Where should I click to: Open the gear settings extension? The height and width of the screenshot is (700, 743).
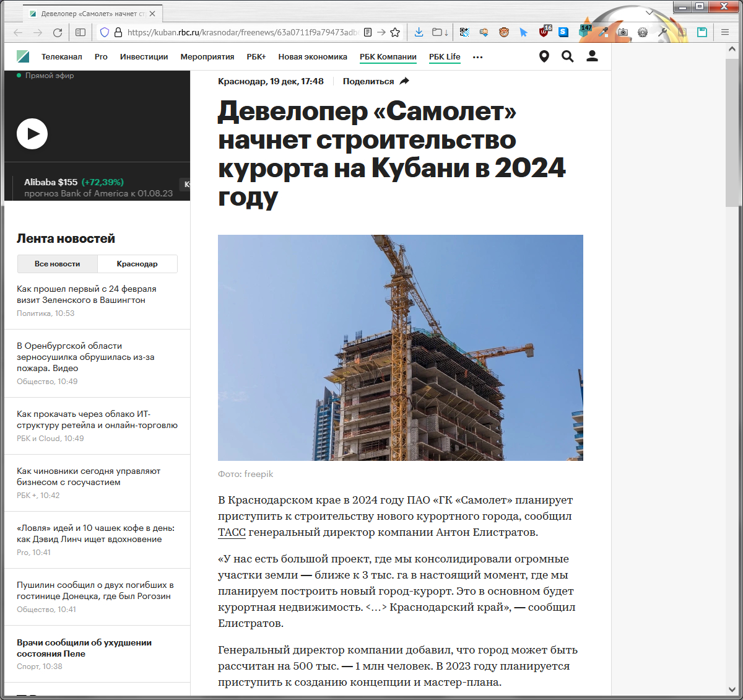point(643,32)
